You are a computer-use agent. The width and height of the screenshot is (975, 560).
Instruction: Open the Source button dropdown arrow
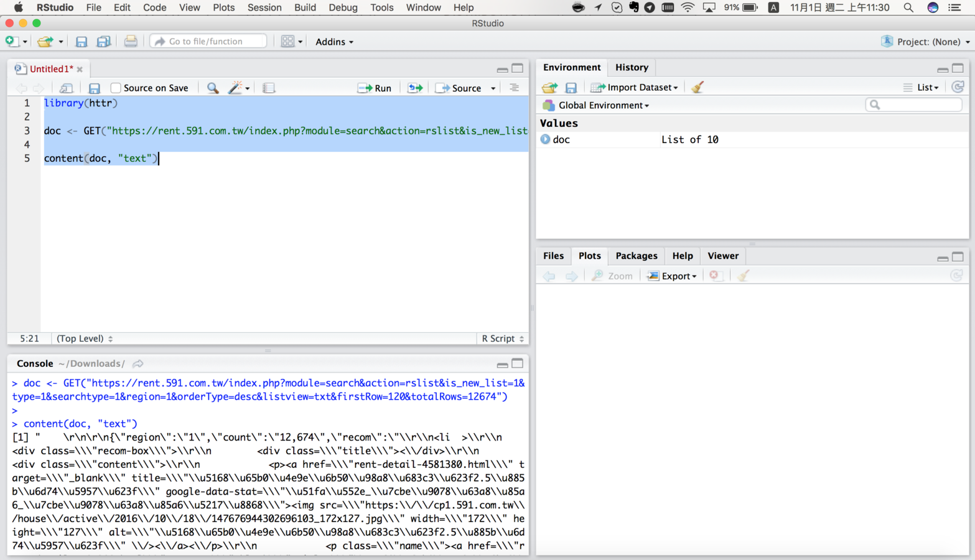pyautogui.click(x=493, y=88)
